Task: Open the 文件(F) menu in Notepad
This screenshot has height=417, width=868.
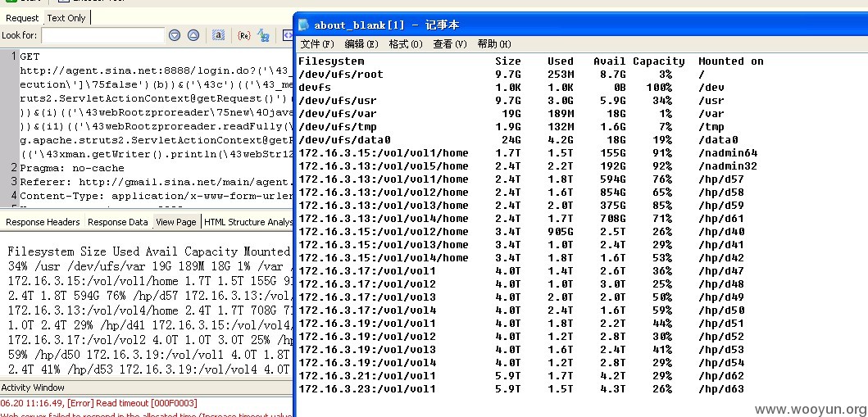Action: 318,44
